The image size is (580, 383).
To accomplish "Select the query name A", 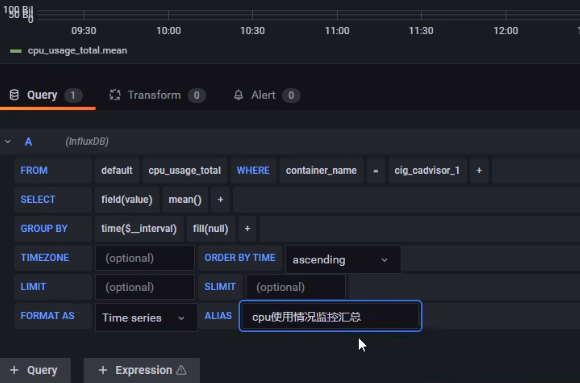I will click(x=28, y=142).
